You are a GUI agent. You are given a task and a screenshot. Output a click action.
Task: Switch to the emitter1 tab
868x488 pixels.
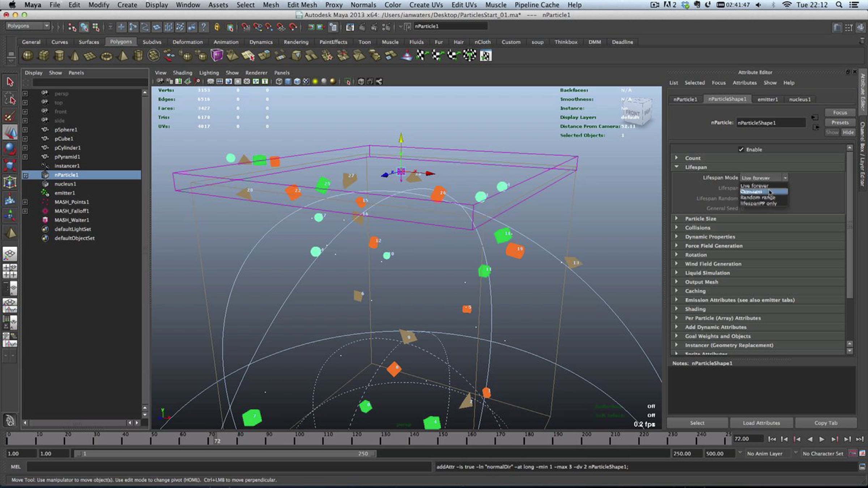(x=767, y=99)
